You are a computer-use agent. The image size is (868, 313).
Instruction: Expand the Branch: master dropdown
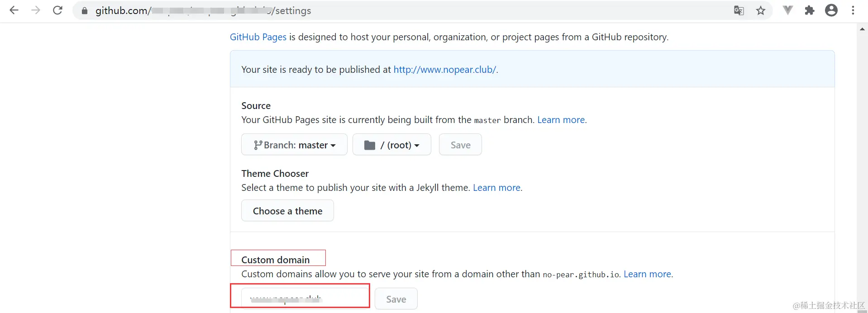tap(294, 145)
